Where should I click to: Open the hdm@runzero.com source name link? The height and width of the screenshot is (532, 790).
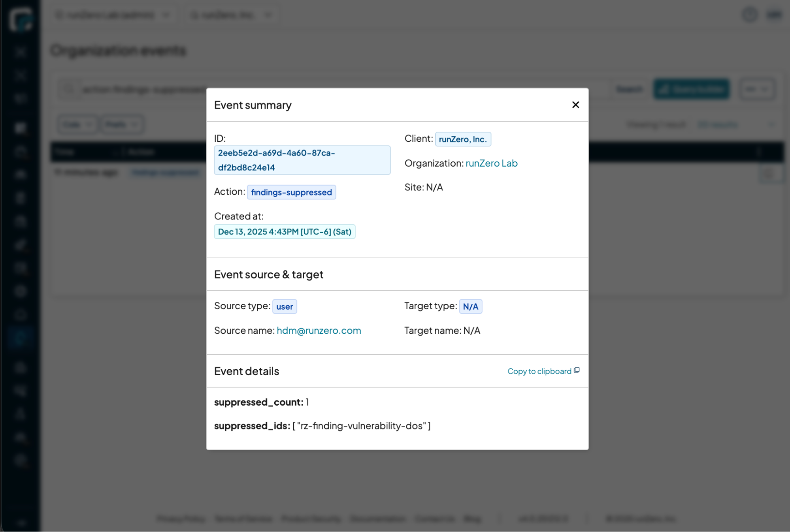(x=319, y=331)
